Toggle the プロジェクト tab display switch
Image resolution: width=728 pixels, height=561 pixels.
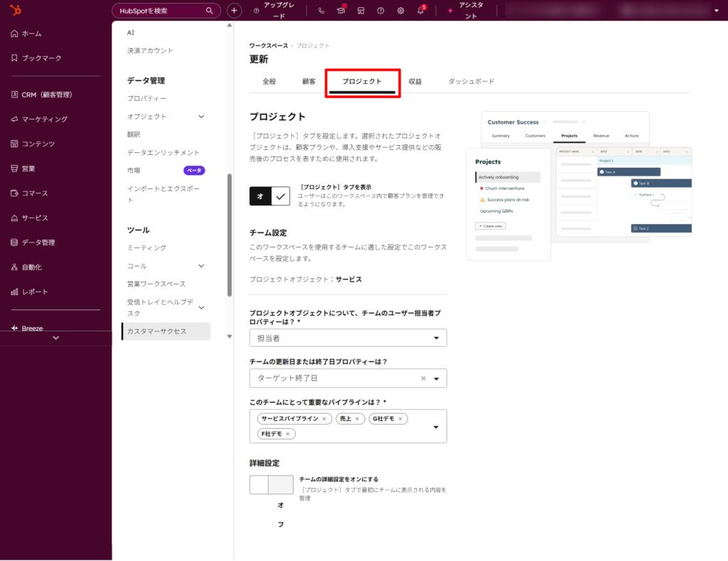click(269, 196)
